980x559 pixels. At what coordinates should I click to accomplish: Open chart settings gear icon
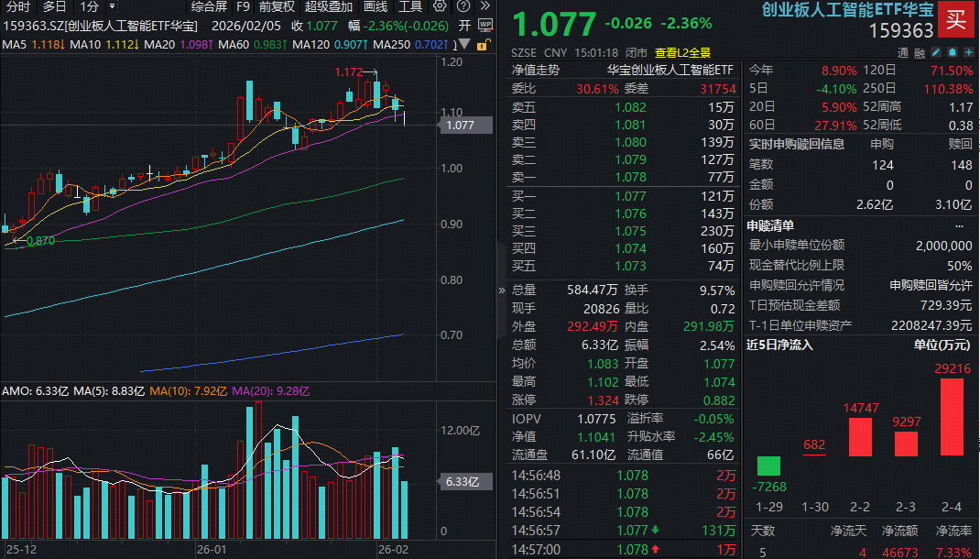click(440, 6)
